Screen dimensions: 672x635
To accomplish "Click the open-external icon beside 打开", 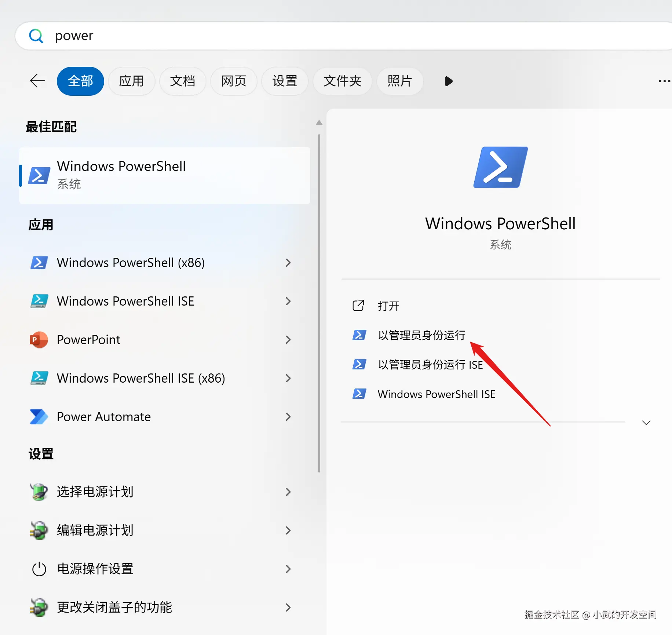I will (x=358, y=306).
